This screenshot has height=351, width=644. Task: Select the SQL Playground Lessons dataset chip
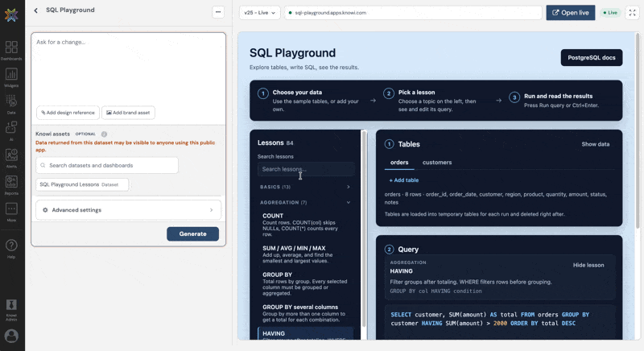(x=82, y=184)
